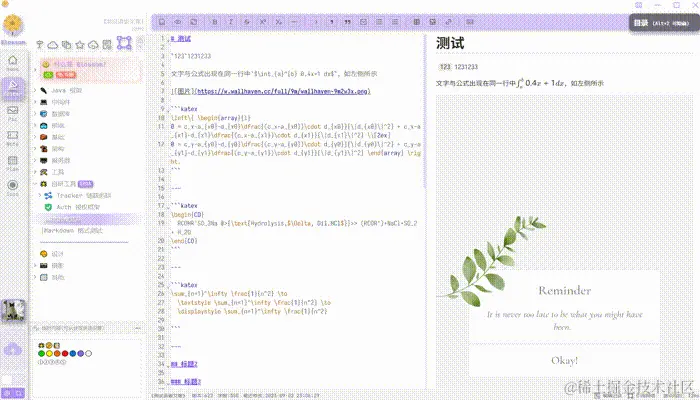Click the save icon in editor toolbar
This screenshot has width=700, height=400.
pyautogui.click(x=162, y=22)
